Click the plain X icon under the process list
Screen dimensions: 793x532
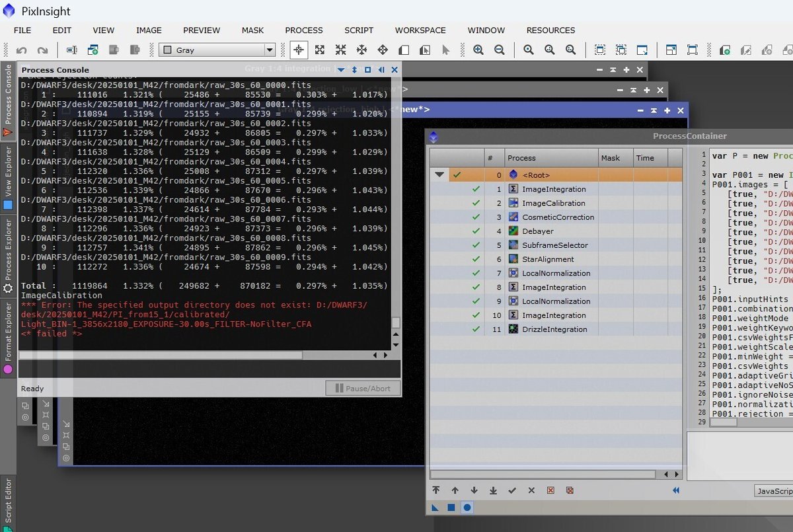(531, 490)
